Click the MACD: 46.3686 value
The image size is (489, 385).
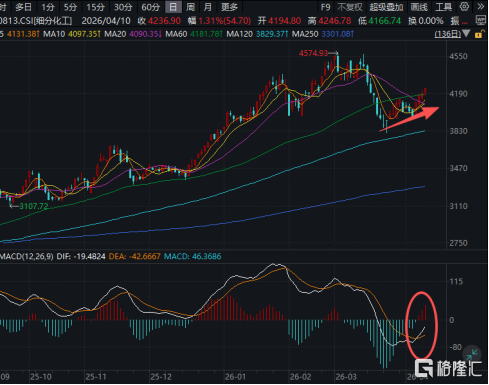click(193, 257)
